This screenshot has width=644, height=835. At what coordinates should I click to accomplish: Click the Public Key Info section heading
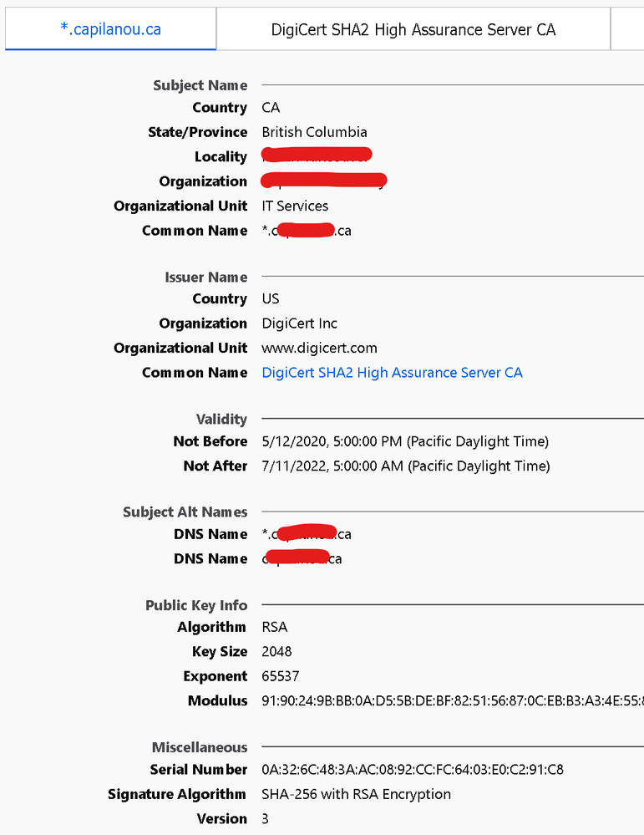coord(196,605)
